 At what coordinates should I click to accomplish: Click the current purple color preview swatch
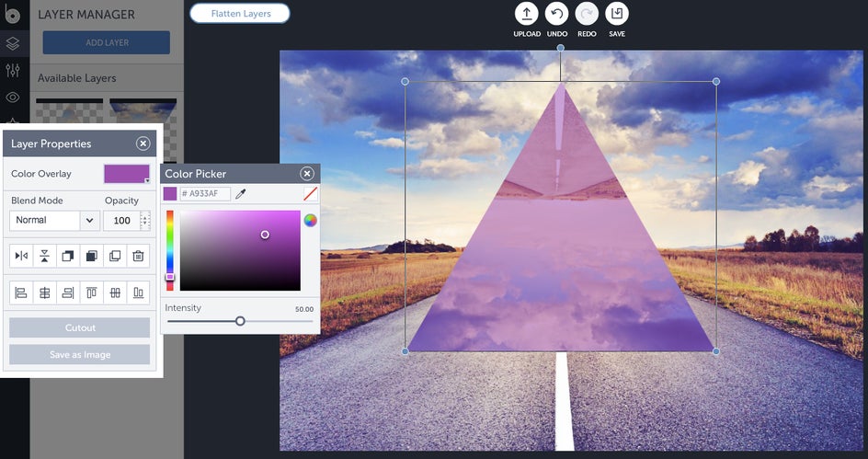170,194
